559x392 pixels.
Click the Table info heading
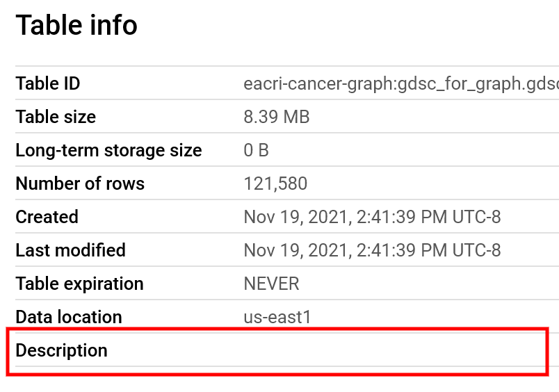pyautogui.click(x=76, y=26)
